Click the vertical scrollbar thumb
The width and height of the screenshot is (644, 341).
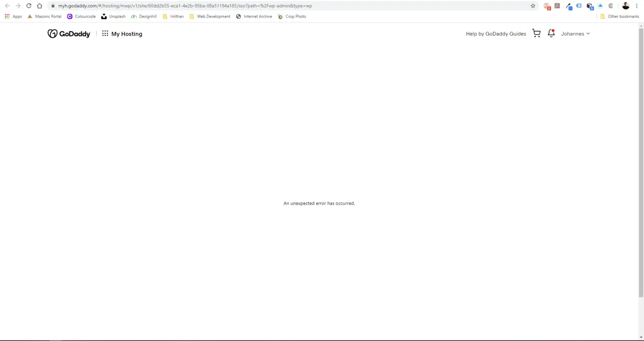(x=641, y=162)
